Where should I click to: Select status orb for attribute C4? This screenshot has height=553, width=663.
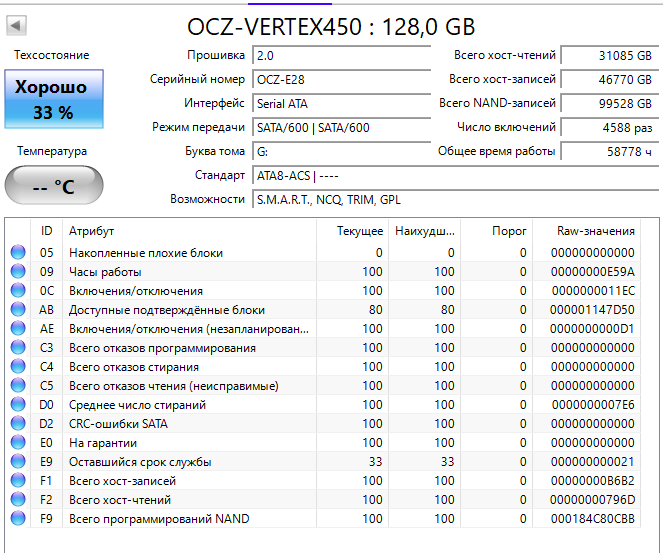coord(18,366)
